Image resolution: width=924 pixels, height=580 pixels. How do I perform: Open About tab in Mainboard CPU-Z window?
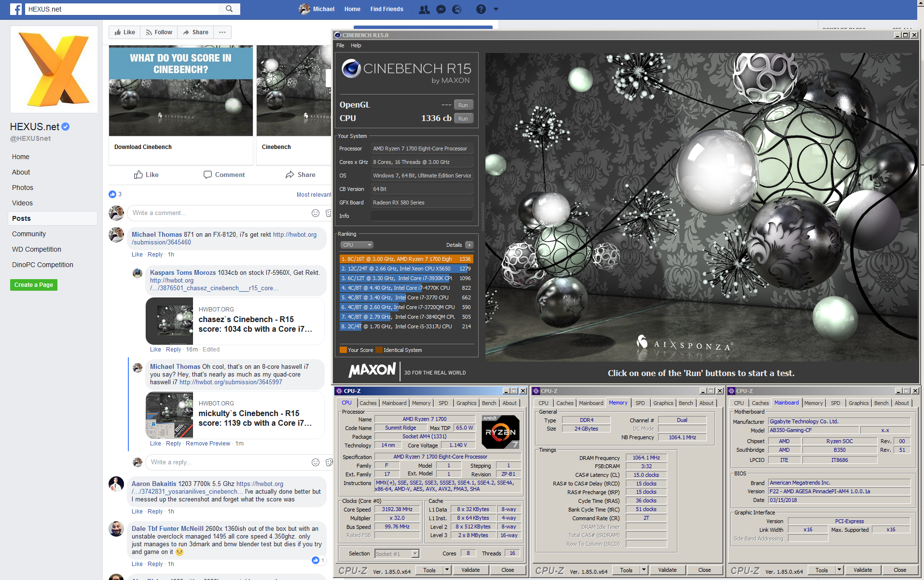pyautogui.click(x=902, y=403)
